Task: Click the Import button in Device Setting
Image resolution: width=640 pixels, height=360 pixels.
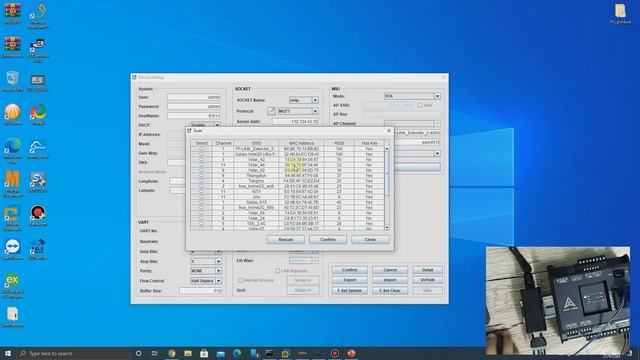Action: point(390,280)
